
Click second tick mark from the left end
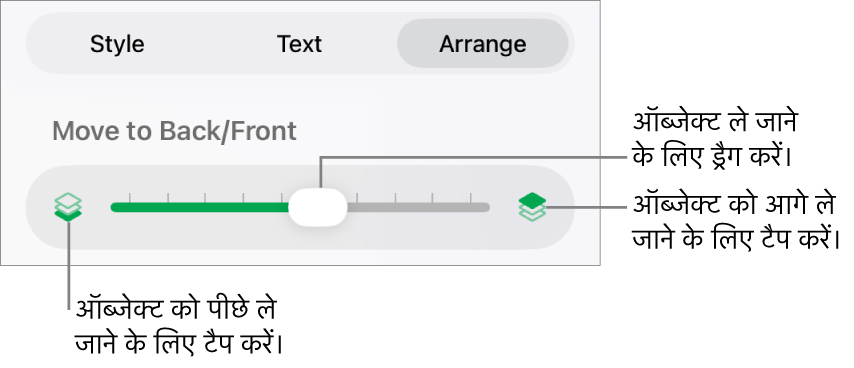[x=168, y=197]
